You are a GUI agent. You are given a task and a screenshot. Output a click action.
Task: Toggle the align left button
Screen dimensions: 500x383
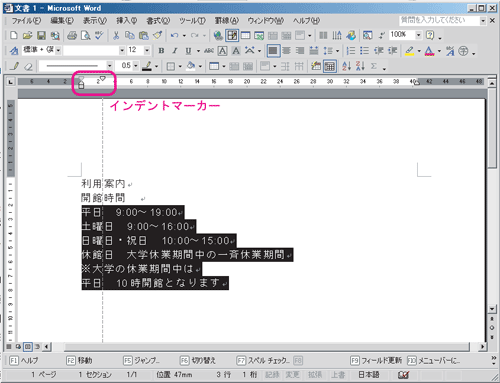click(x=273, y=51)
